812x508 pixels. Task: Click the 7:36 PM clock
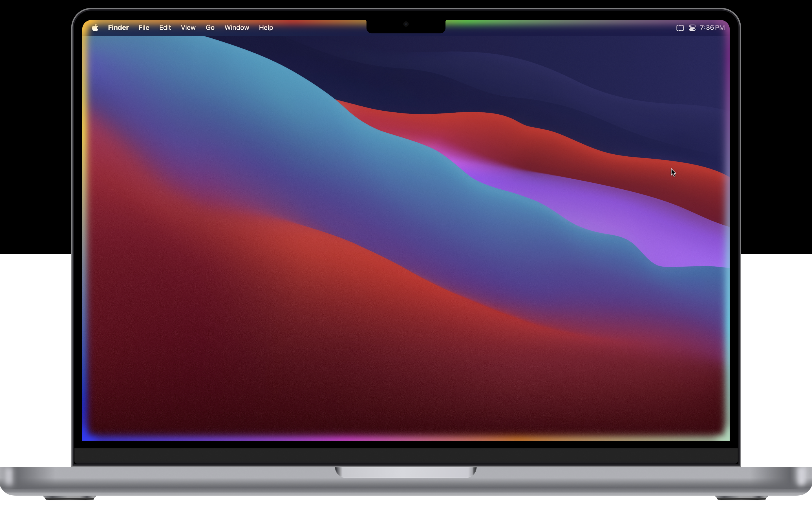pyautogui.click(x=712, y=28)
